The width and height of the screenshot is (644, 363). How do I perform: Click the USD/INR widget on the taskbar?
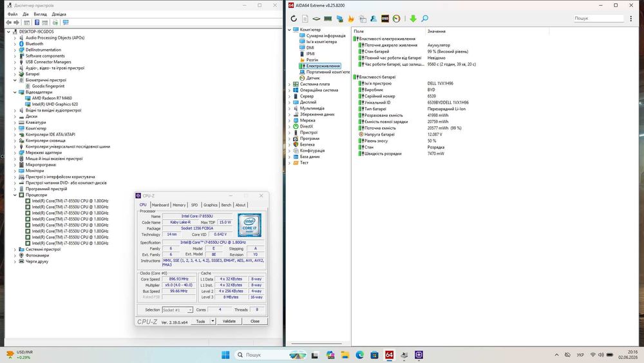click(19, 355)
